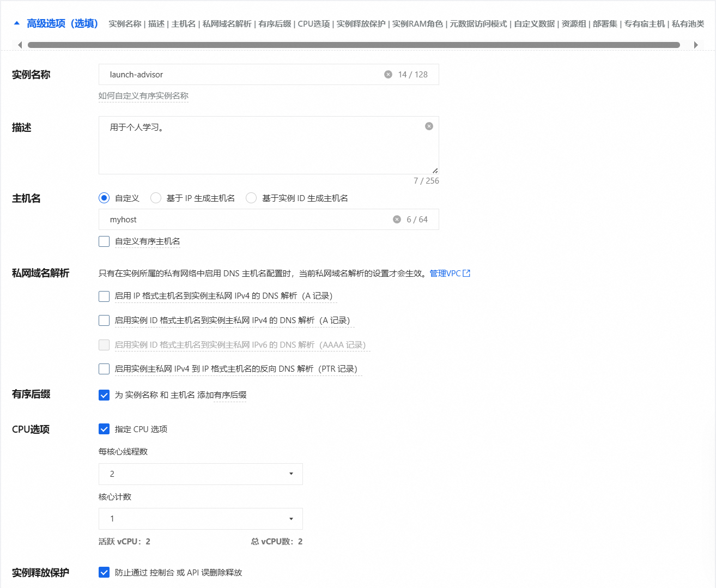Viewport: 716px width, 588px height.
Task: Open the 如何自定义有序实例名称 help link
Action: point(143,96)
